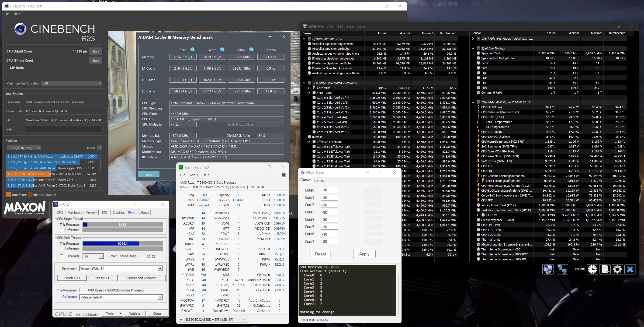Click HWiNFO log file icon

pyautogui.click(x=605, y=269)
